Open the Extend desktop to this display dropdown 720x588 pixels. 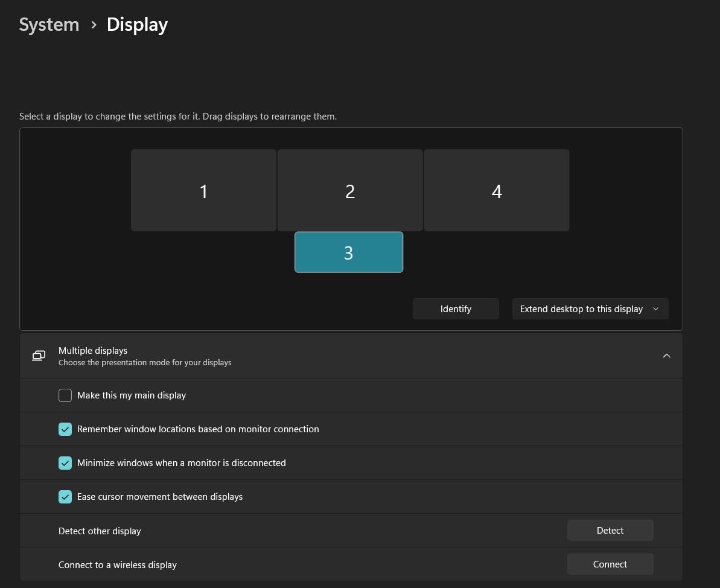click(x=590, y=308)
